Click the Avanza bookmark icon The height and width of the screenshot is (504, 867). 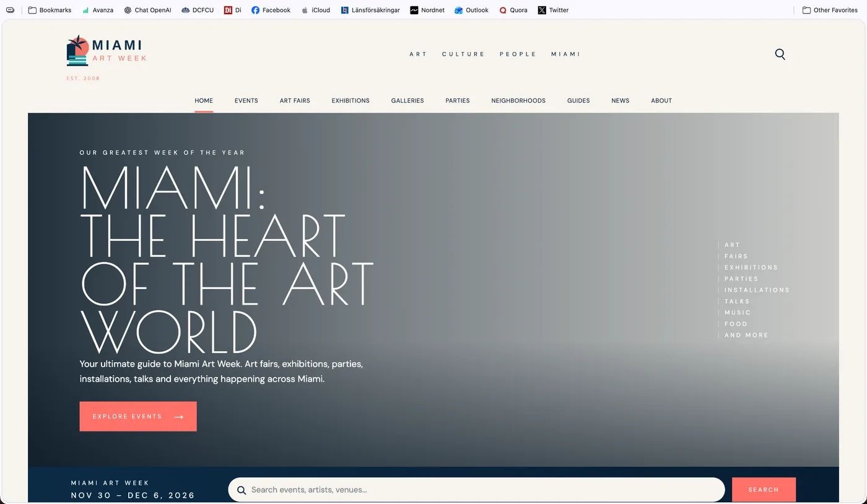tap(85, 10)
